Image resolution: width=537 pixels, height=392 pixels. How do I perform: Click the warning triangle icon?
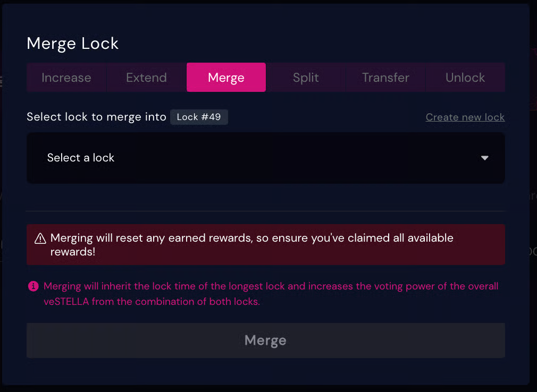click(40, 238)
